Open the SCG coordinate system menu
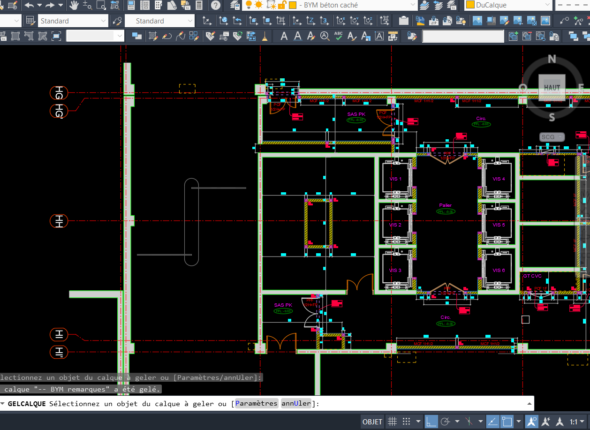590x430 pixels. click(552, 137)
